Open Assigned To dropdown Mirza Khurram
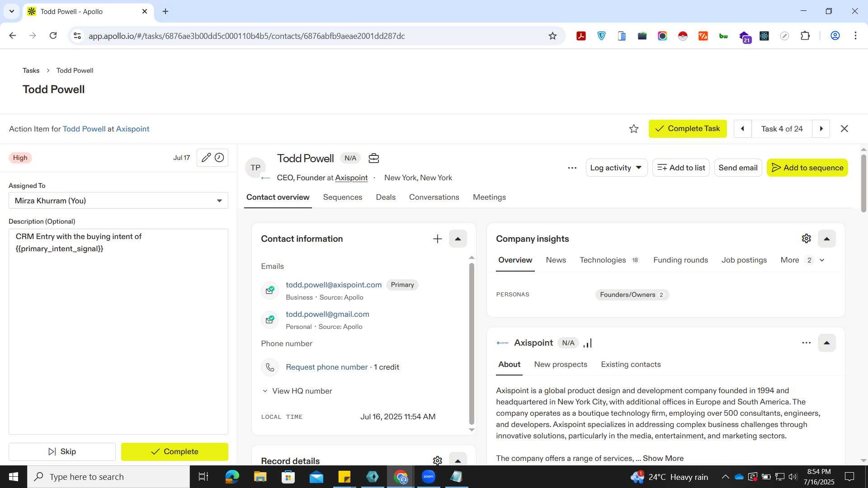Viewport: 868px width, 488px height. coord(118,201)
